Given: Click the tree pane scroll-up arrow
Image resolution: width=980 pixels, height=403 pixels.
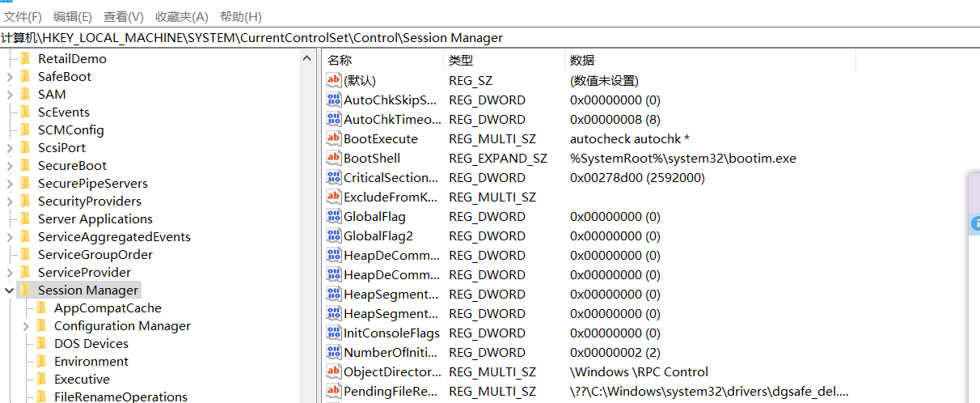Looking at the screenshot, I should [x=307, y=58].
